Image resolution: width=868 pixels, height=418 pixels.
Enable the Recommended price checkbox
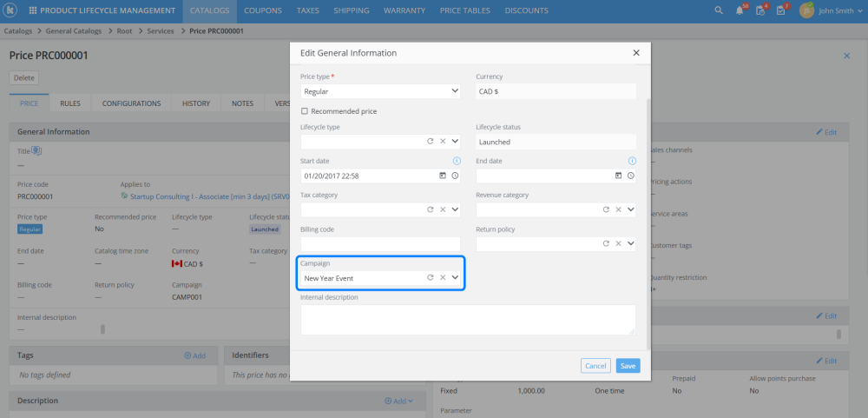coord(305,111)
